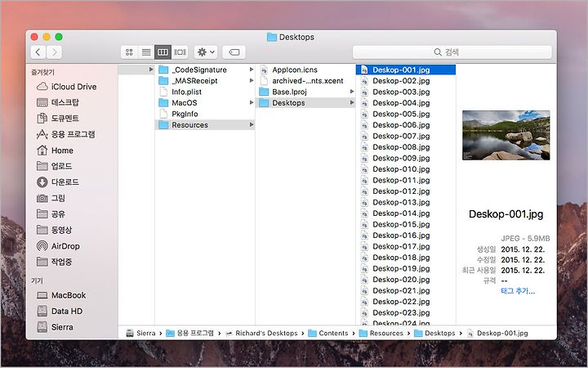Switch to list view
The height and width of the screenshot is (368, 588).
tap(146, 52)
